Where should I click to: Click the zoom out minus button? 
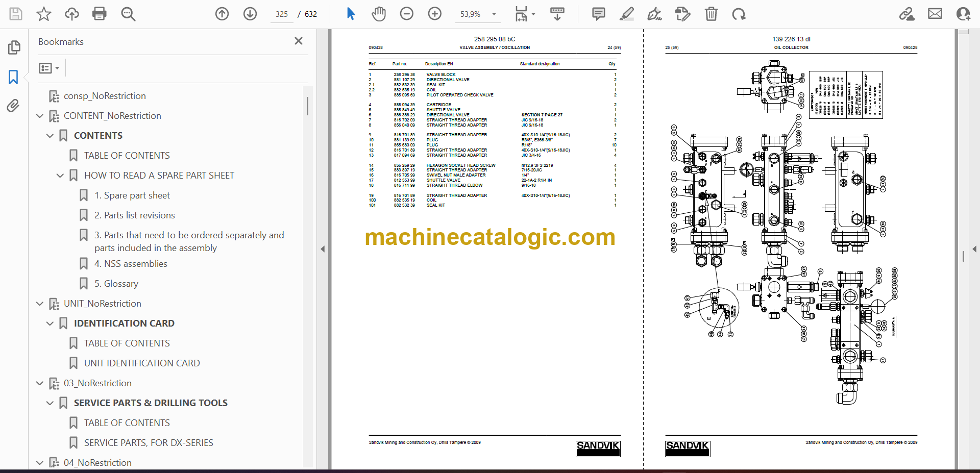(407, 14)
